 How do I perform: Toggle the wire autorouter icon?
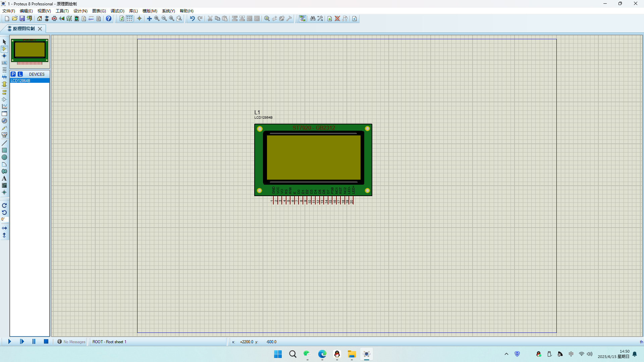coord(303,19)
